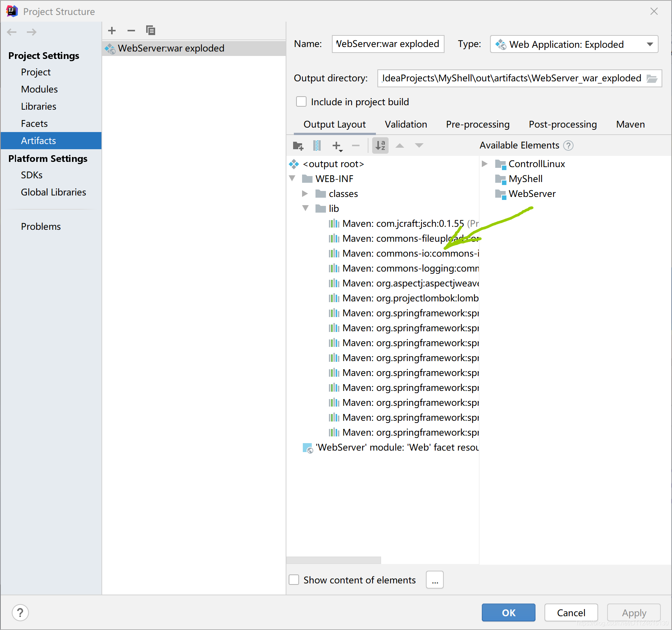
Task: Click the WEB-INF folder icon
Action: click(x=307, y=179)
